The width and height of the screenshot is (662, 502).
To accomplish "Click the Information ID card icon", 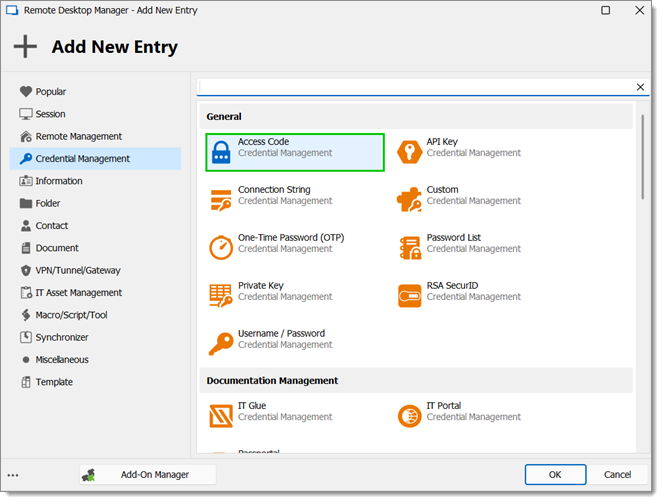I will coord(26,181).
